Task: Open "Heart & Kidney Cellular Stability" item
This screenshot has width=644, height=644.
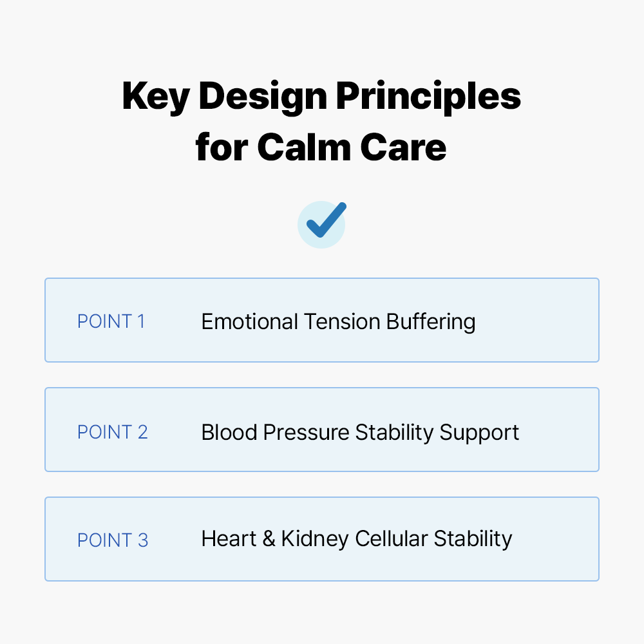Action: coord(356,539)
